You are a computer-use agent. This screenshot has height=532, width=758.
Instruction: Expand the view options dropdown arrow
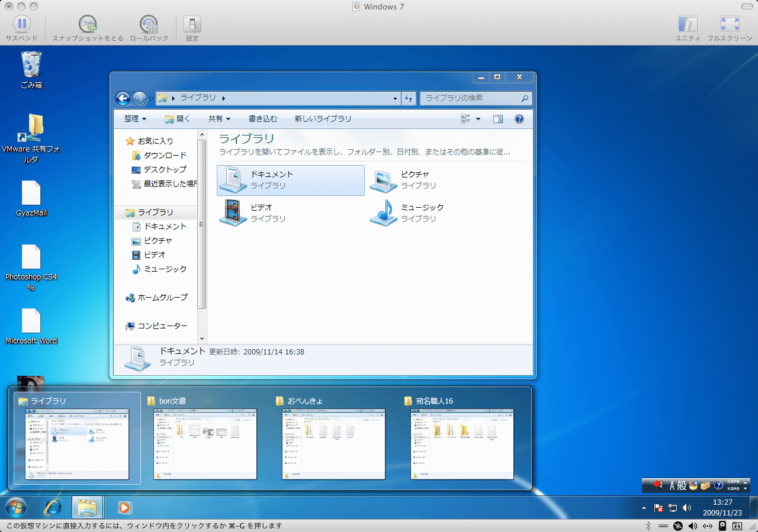[x=478, y=119]
